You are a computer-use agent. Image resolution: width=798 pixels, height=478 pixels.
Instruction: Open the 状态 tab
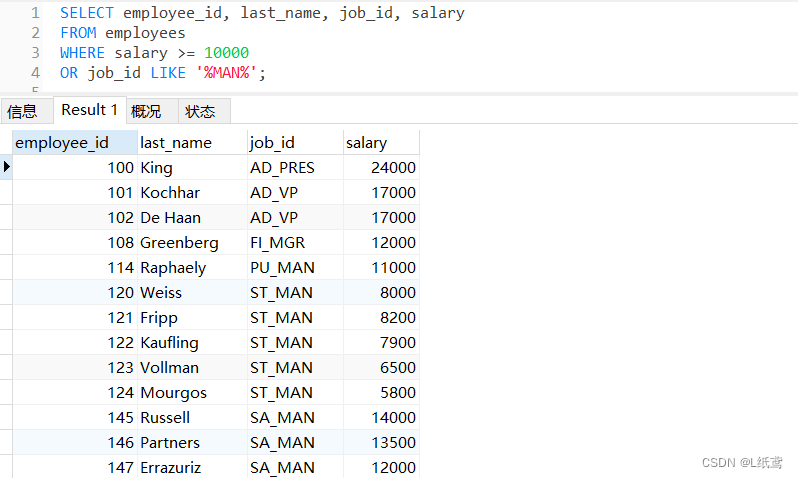click(204, 110)
